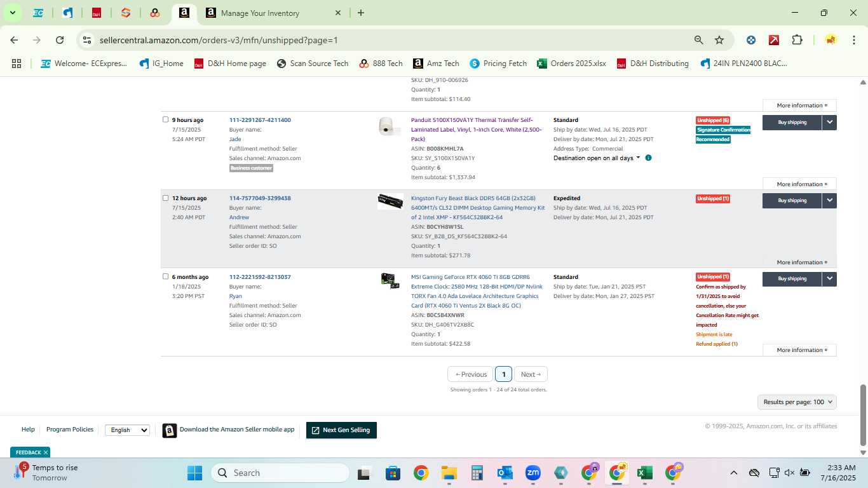Select checkbox for order 114-7577049-3299438

[x=166, y=198]
